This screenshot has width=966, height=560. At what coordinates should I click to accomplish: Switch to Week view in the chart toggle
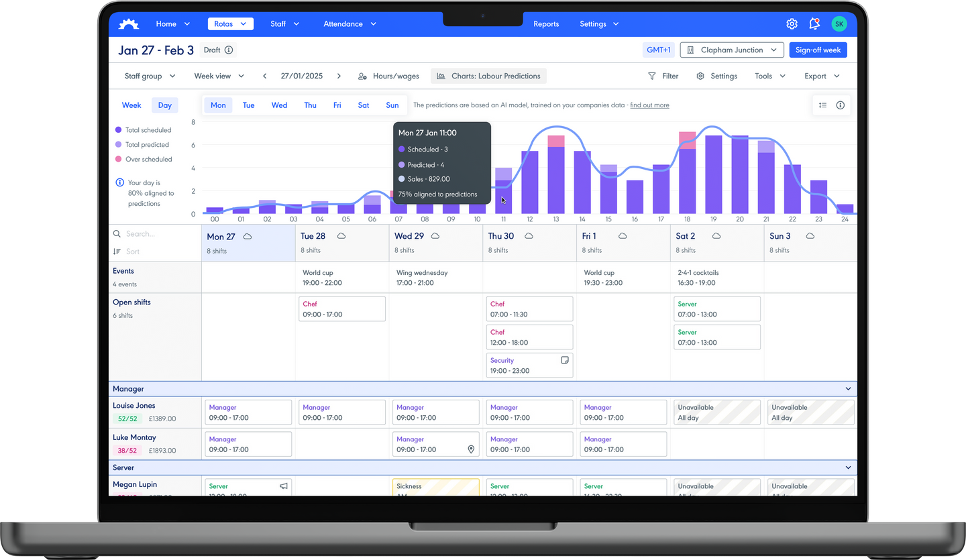pos(131,105)
